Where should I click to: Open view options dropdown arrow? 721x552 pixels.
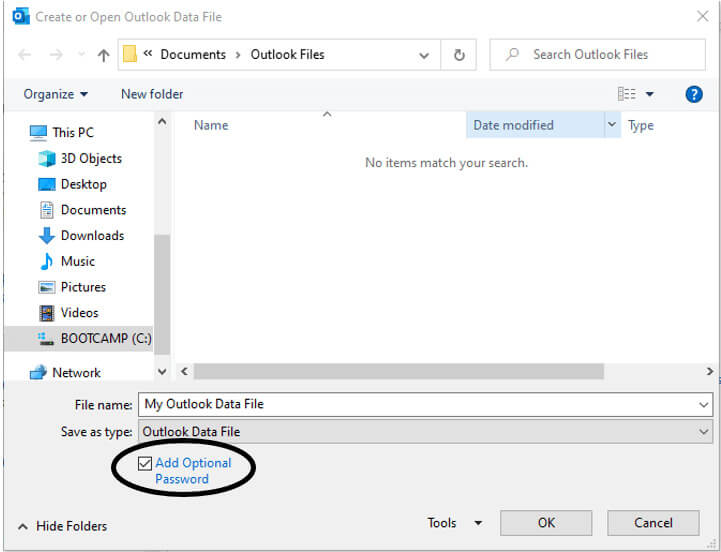[x=649, y=94]
